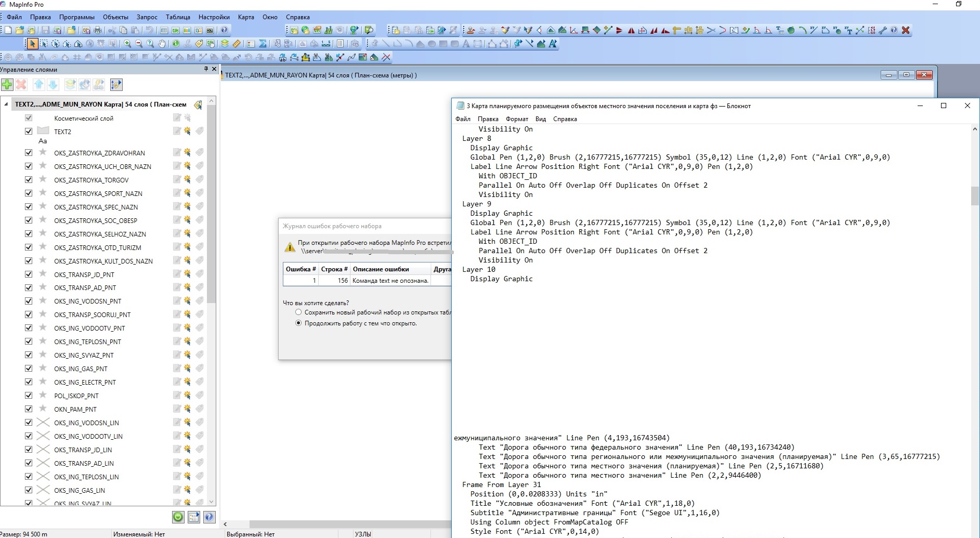Image resolution: width=980 pixels, height=538 pixels.
Task: Uncheck visibility of OKS_ZASTROYKA_TORGOV layer
Action: (29, 180)
